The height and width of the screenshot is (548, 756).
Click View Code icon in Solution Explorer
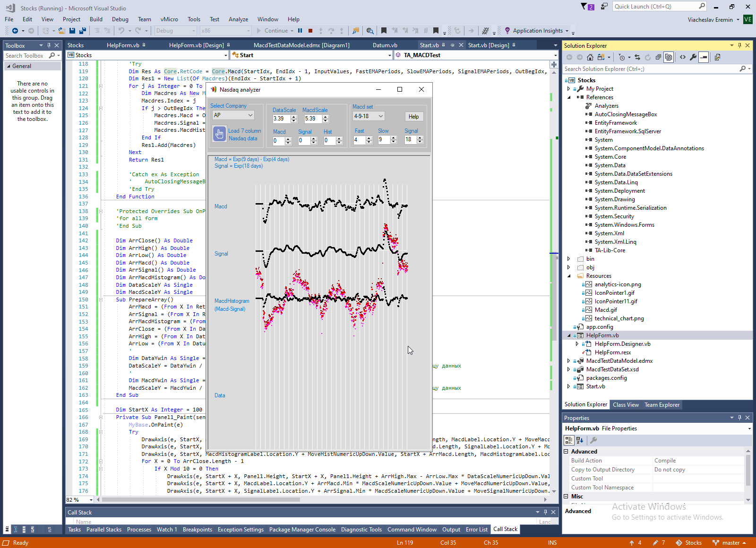coord(683,57)
